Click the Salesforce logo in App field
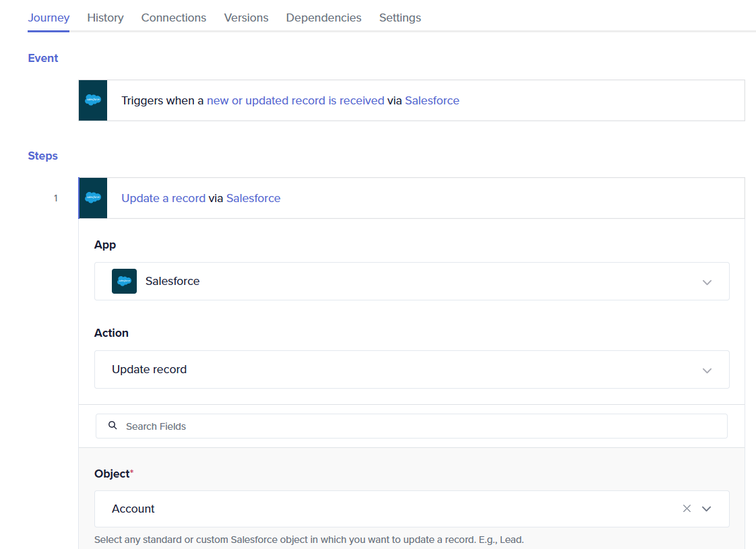756x549 pixels. [x=125, y=281]
